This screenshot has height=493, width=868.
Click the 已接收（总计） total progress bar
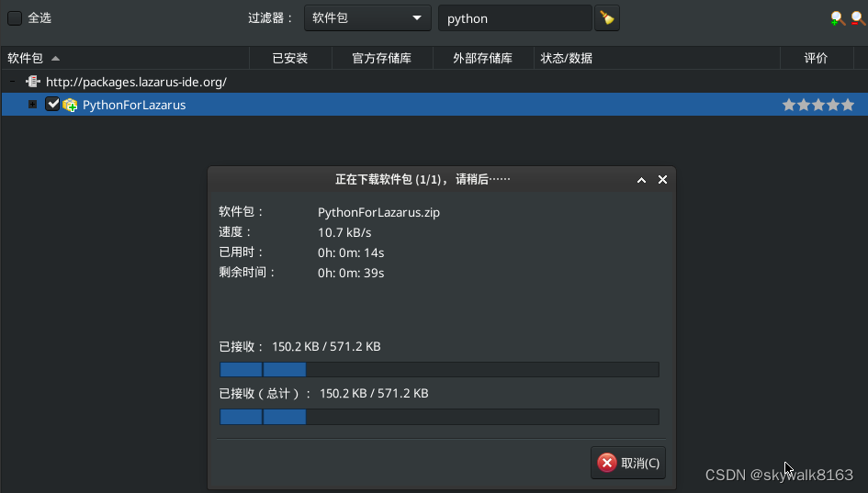click(x=440, y=417)
